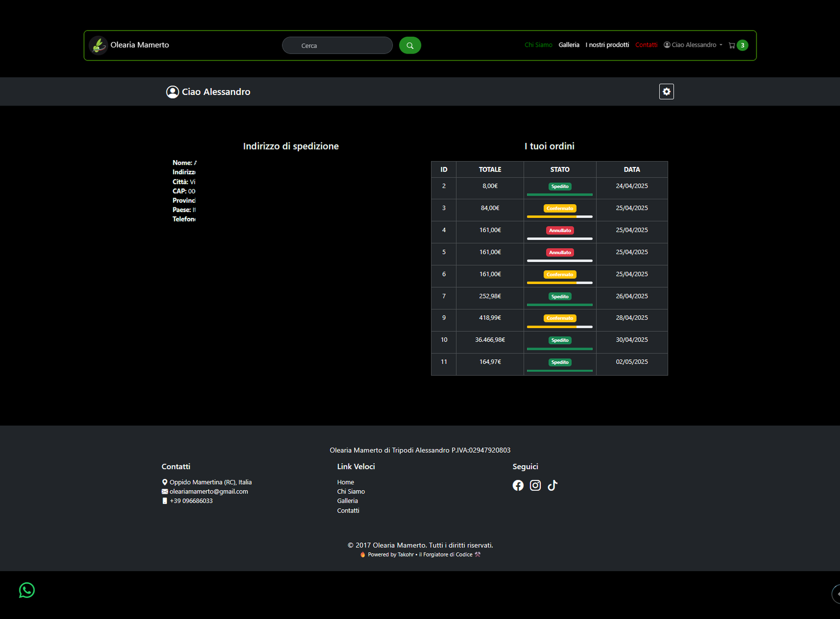Click the location pin in Contatti
The height and width of the screenshot is (619, 840).
pyautogui.click(x=164, y=482)
